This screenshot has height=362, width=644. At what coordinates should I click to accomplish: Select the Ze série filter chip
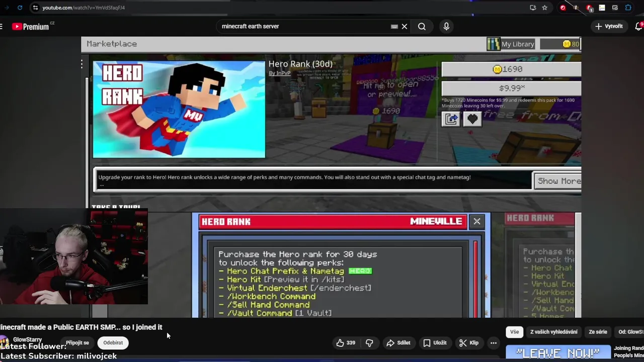[x=598, y=332]
